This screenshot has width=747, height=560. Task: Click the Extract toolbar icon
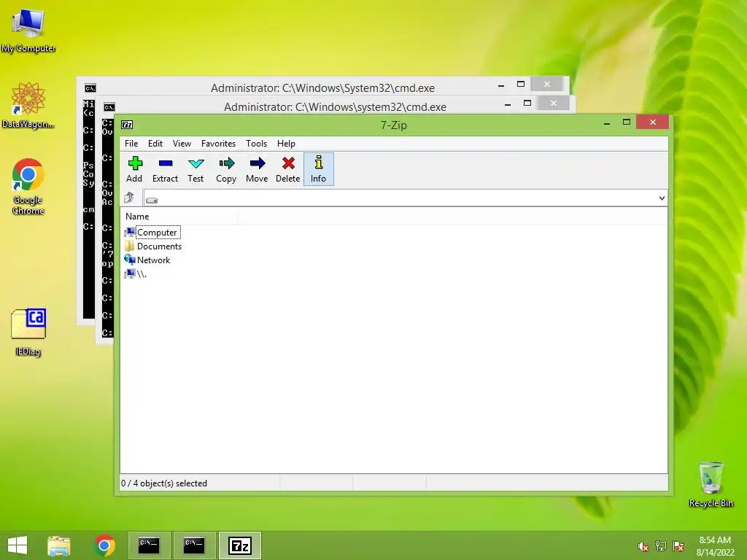[166, 169]
